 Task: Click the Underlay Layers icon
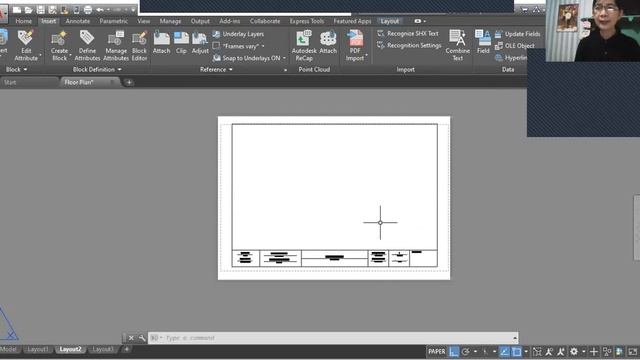pyautogui.click(x=216, y=34)
